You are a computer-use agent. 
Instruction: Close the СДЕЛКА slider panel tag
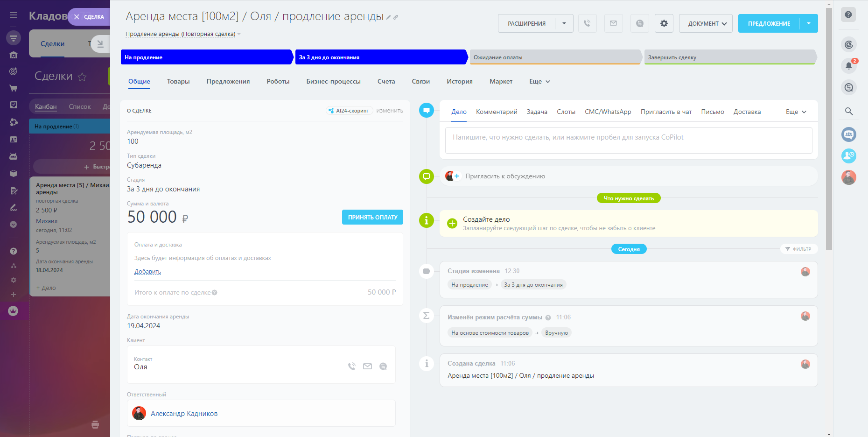point(77,17)
